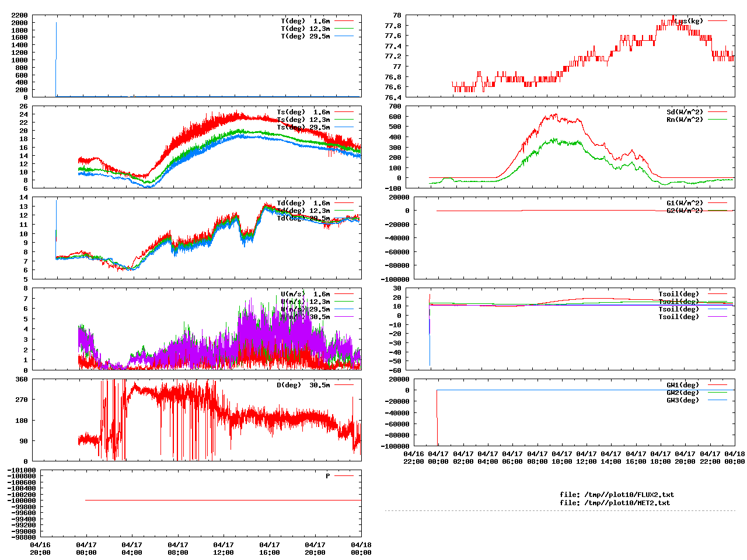Screen dimensions: 747x560
Task: Click the "76.4" y-axis tick label
Action: [393, 97]
